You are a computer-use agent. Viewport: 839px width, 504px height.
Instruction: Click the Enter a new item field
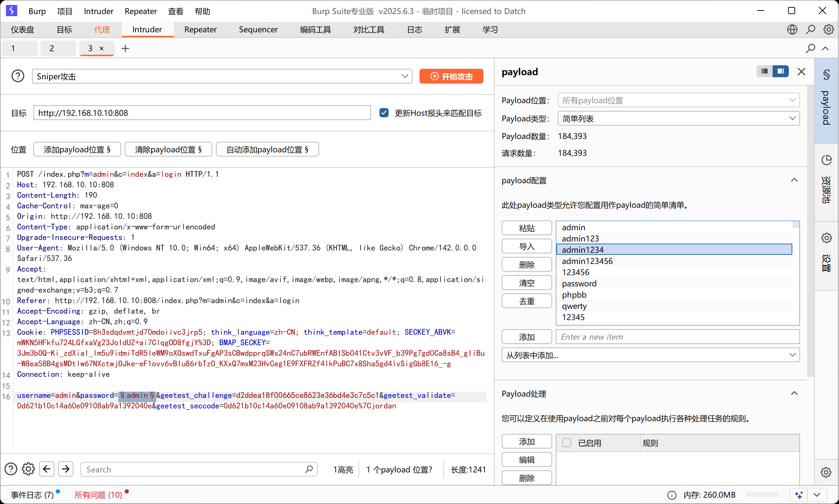678,337
